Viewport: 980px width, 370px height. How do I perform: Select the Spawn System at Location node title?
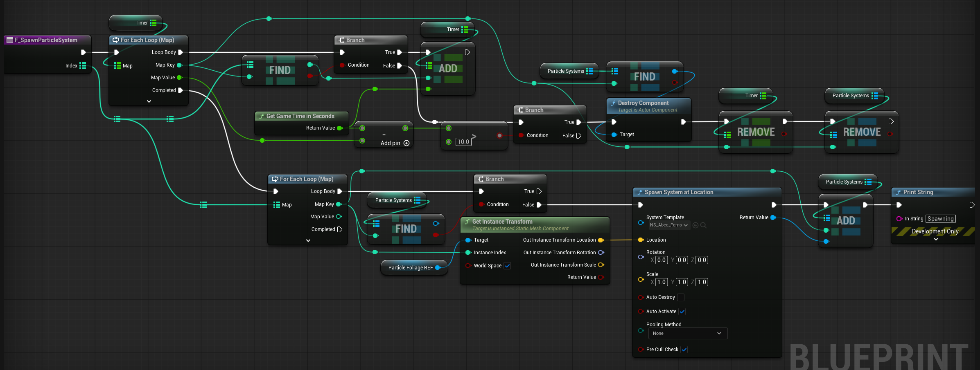[679, 192]
